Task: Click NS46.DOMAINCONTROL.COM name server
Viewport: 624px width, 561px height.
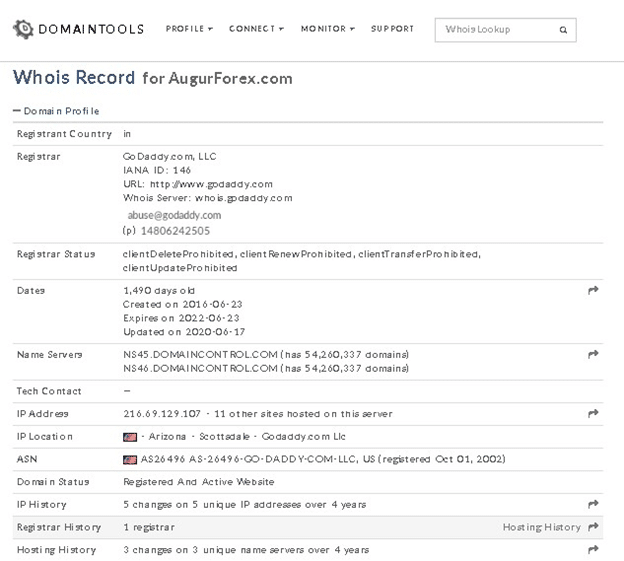Action: [x=200, y=368]
